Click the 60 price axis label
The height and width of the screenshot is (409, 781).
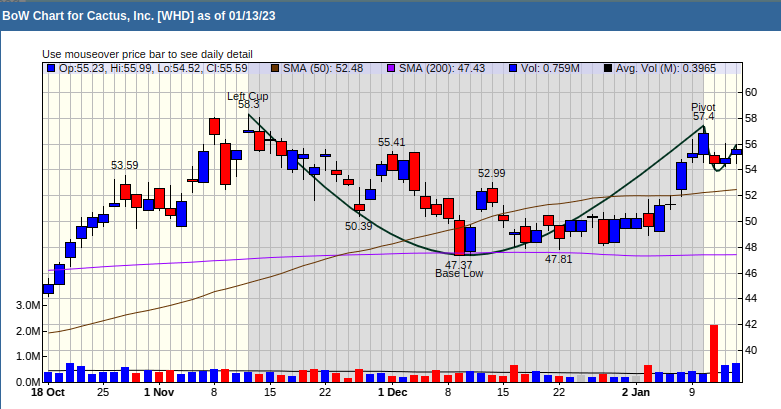[751, 92]
